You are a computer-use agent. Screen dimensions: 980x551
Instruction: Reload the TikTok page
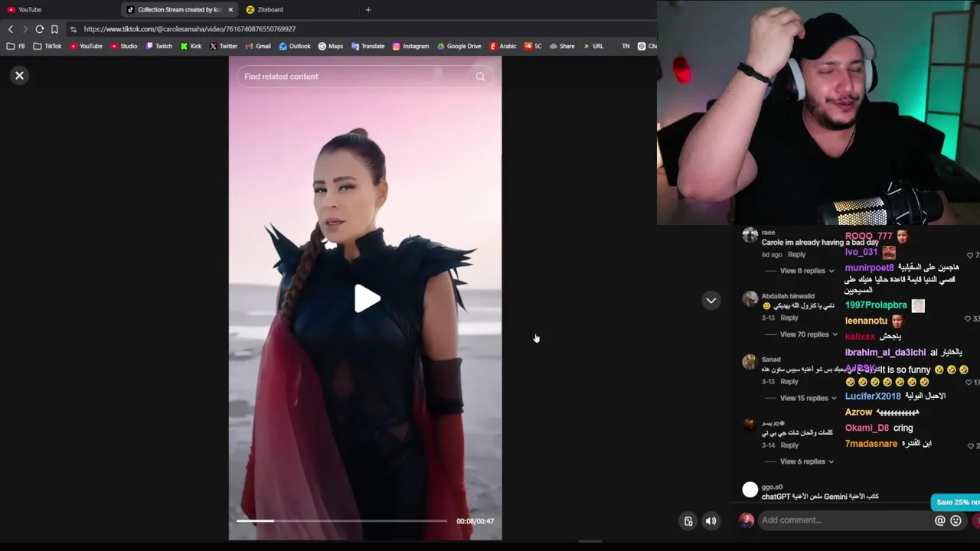pos(39,29)
